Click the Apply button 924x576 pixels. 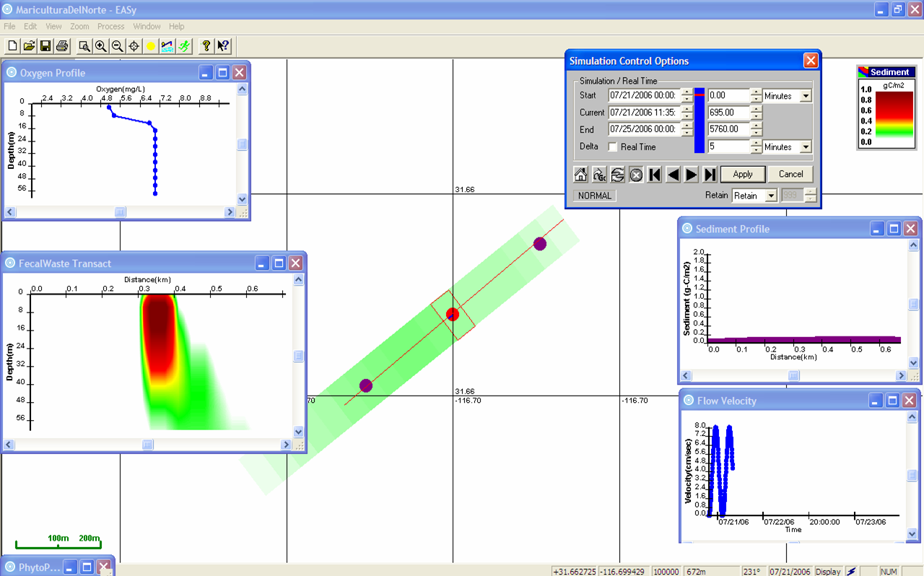pos(742,174)
